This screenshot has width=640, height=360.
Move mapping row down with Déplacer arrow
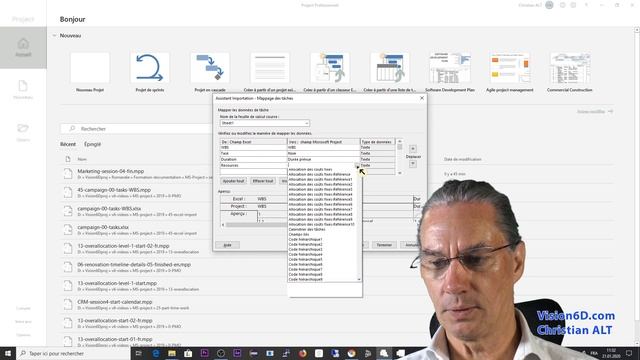[413, 164]
